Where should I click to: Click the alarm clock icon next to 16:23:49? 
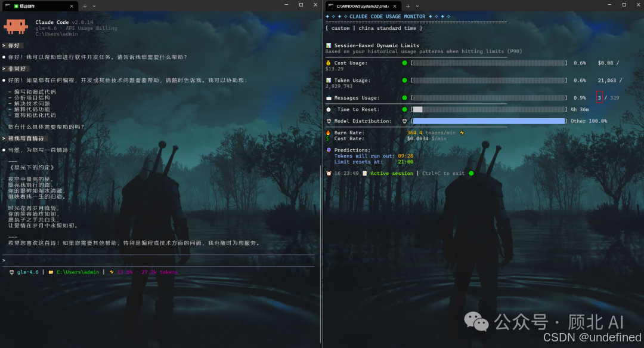(x=329, y=173)
